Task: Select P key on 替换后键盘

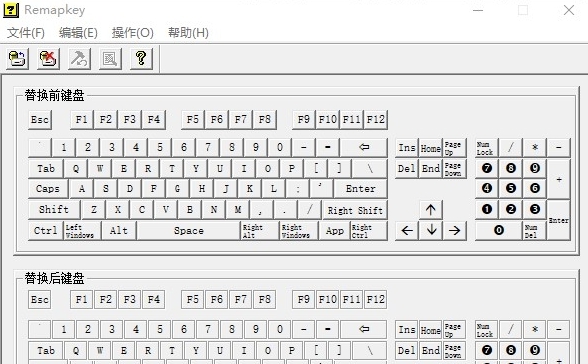Action: pos(292,351)
